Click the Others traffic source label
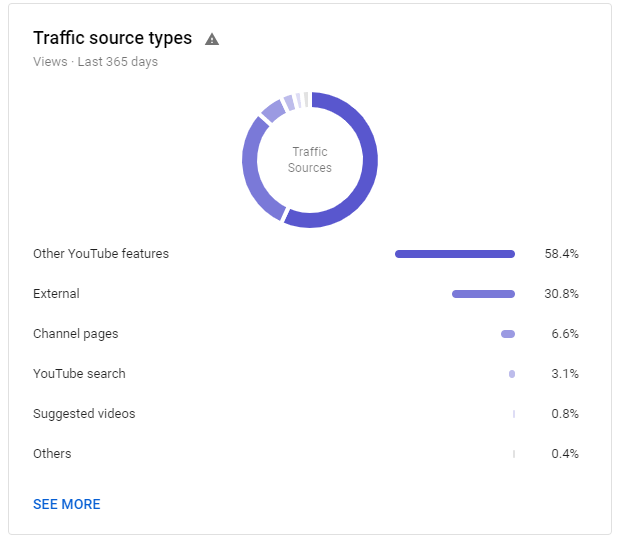618x539 pixels. pos(52,454)
